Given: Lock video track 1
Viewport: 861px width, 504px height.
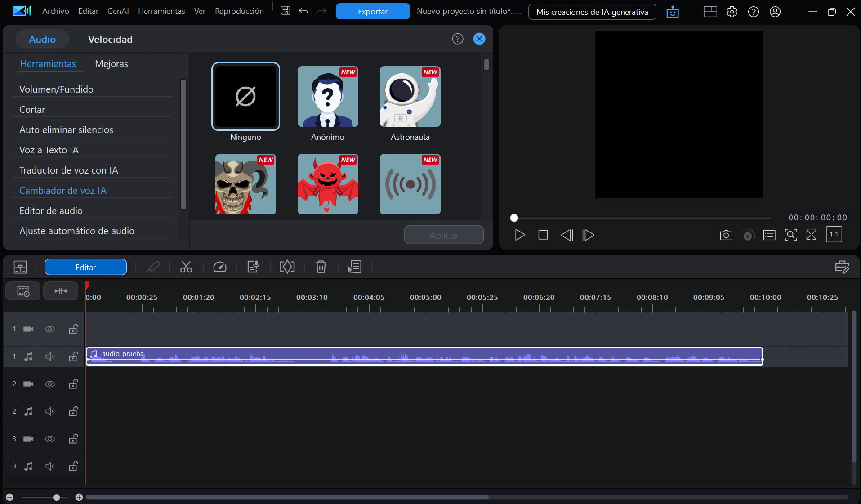Looking at the screenshot, I should 73,329.
